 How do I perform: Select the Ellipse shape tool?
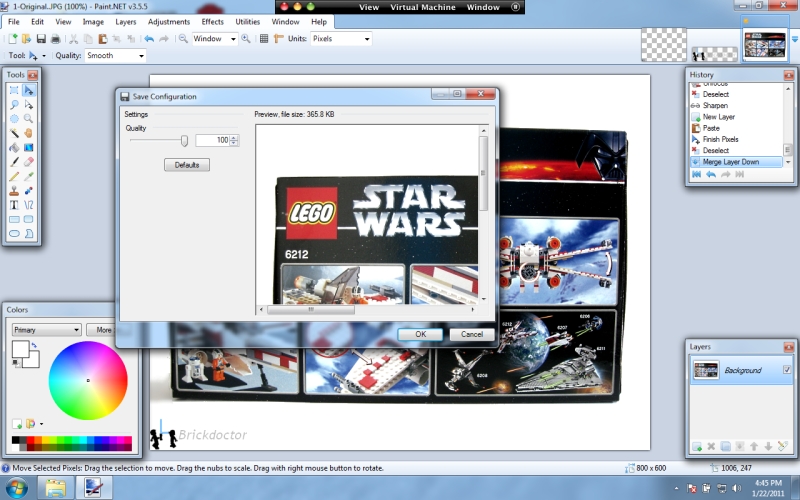14,233
